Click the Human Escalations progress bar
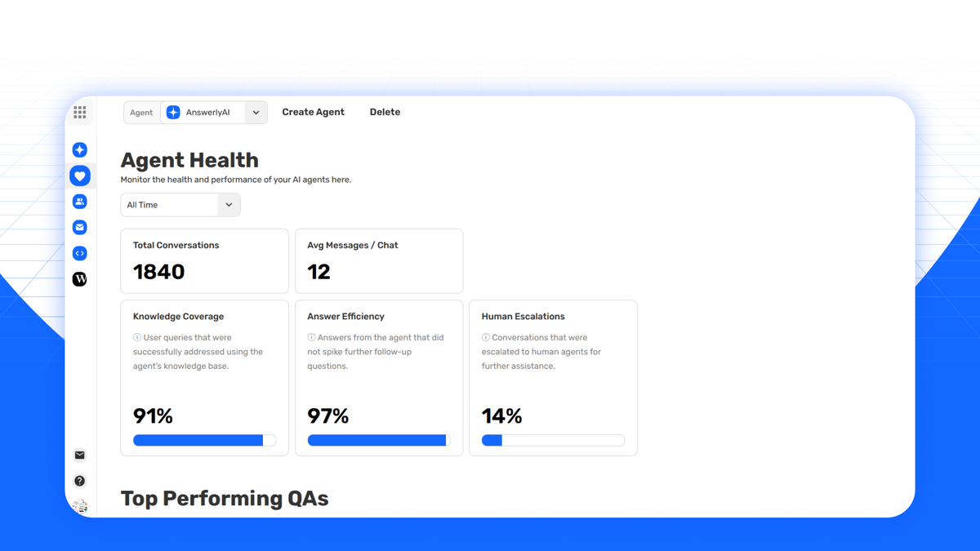980x551 pixels. point(553,440)
